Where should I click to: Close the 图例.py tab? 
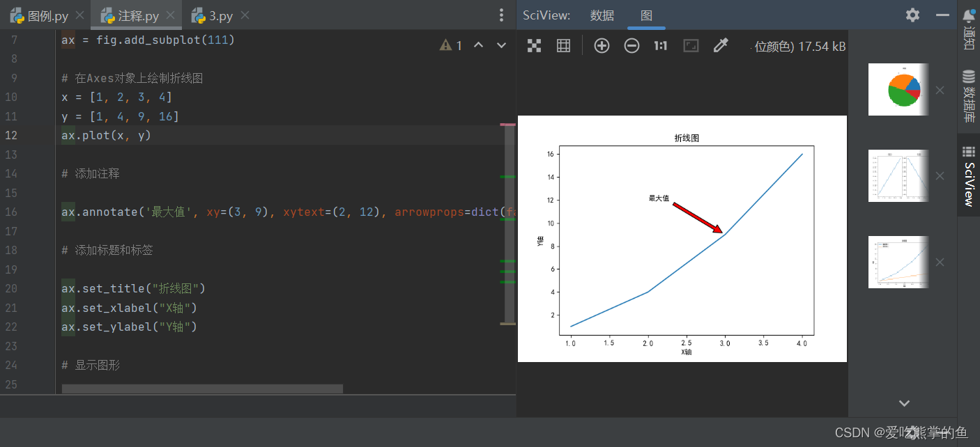pyautogui.click(x=79, y=15)
